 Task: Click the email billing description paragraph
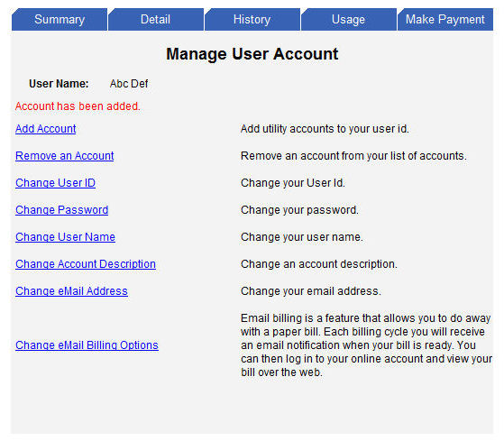tap(366, 345)
